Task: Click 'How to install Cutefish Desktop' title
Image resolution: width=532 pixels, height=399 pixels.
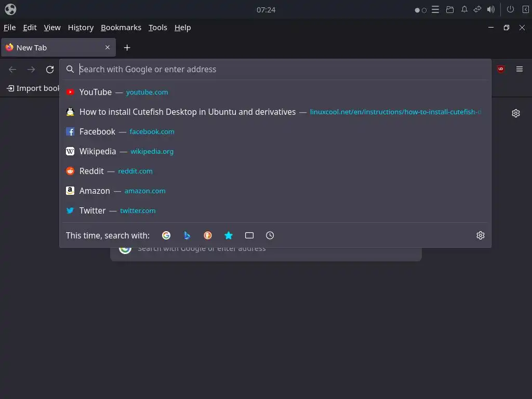Action: tap(188, 112)
